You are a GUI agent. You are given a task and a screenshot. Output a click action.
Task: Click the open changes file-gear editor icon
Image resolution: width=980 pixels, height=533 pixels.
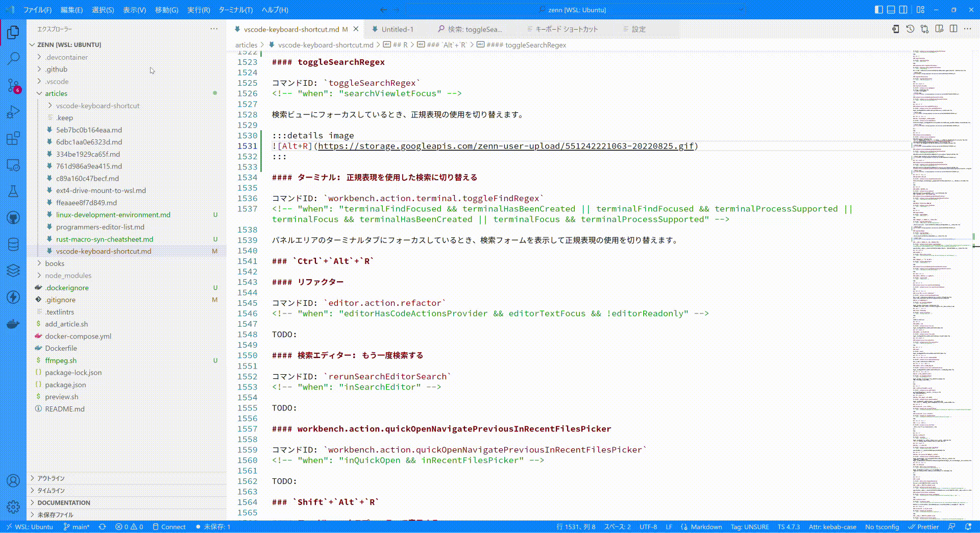(x=896, y=29)
